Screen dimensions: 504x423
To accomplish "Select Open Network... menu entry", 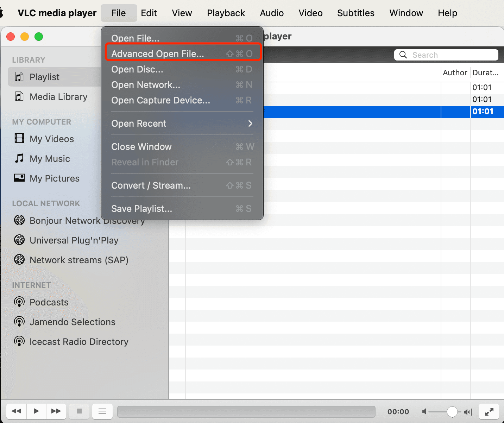I will 182,85.
